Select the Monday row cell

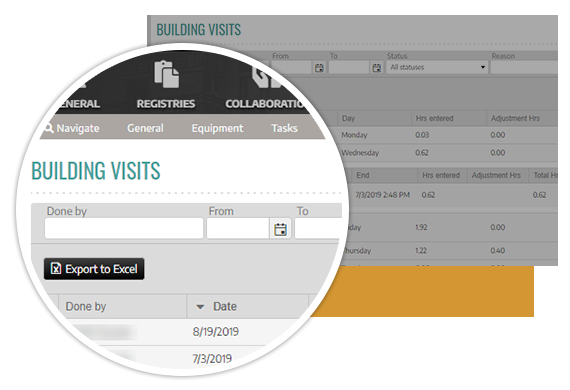tap(354, 135)
